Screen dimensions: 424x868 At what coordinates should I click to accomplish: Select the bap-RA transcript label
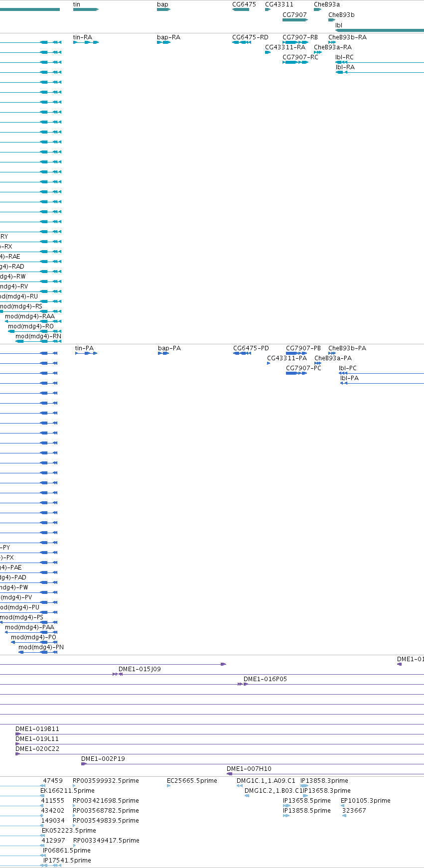point(168,37)
